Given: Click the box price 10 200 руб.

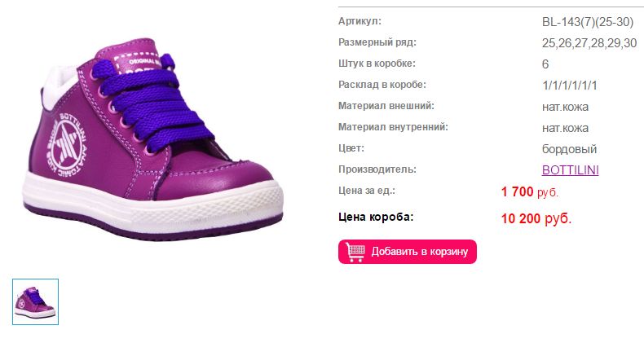Looking at the screenshot, I should tap(536, 218).
